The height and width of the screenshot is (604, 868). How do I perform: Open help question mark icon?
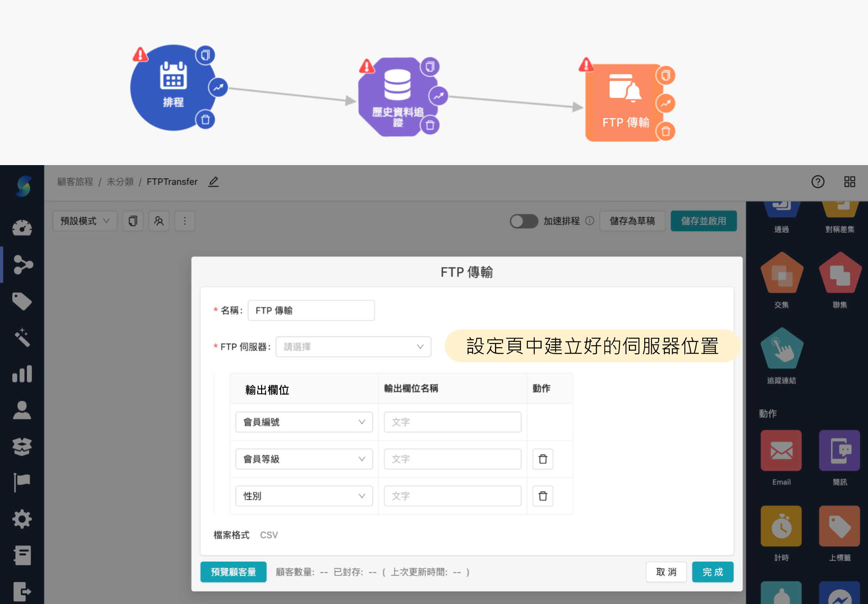[x=817, y=181]
